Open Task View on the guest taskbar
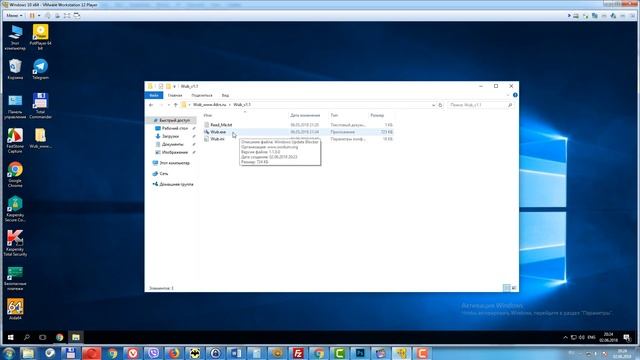Image resolution: width=640 pixels, height=360 pixels. (x=42, y=337)
